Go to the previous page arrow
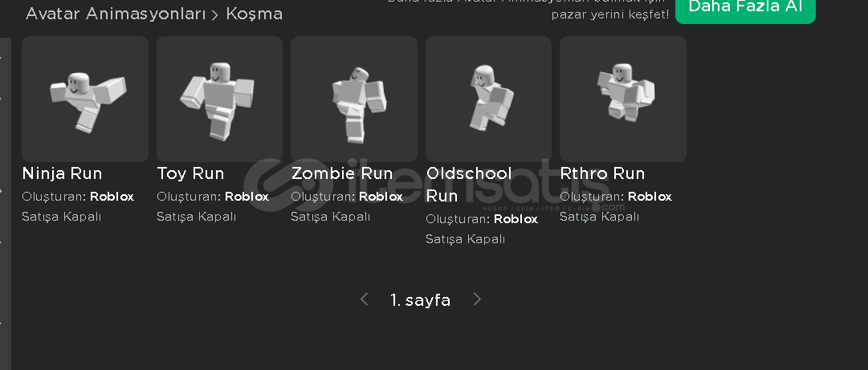 click(365, 299)
